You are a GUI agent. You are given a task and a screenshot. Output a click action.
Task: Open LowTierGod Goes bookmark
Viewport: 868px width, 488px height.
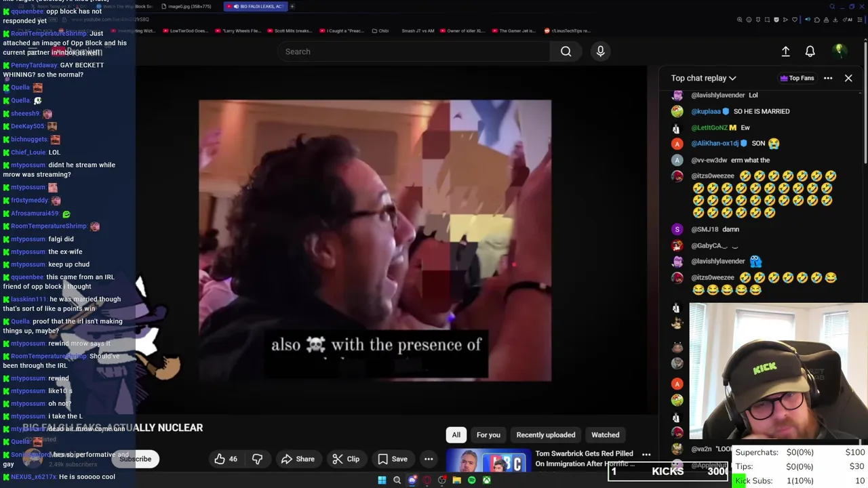tap(184, 30)
